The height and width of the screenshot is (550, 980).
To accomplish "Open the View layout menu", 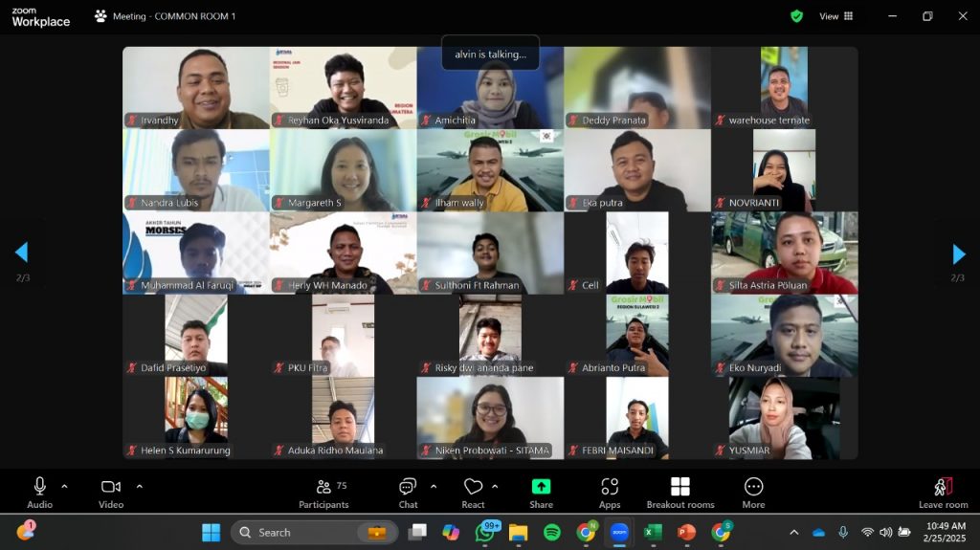I will point(835,16).
